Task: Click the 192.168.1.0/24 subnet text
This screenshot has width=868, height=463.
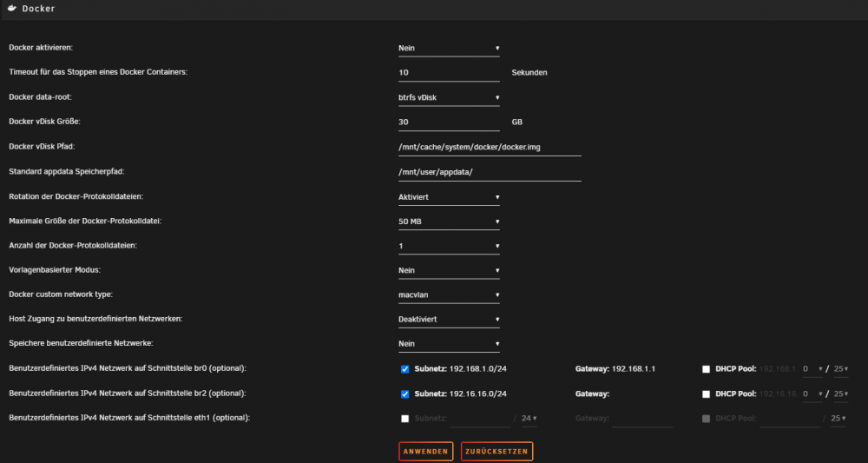Action: (x=478, y=369)
